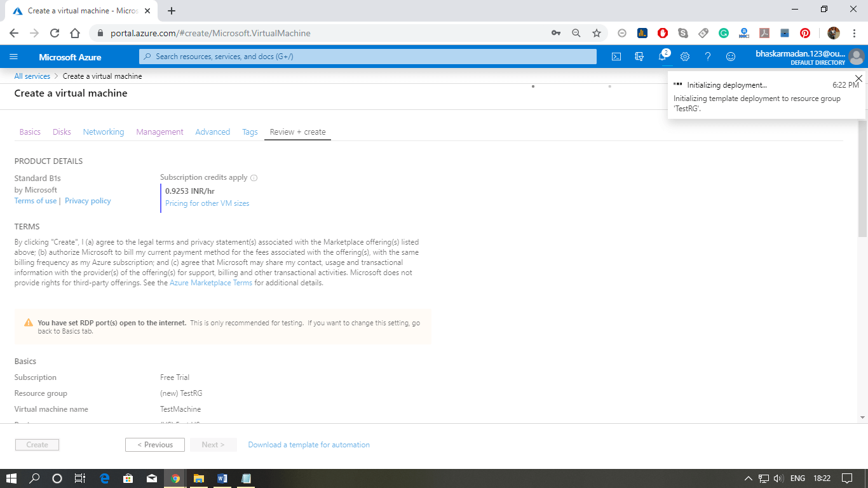Click the Previous button

click(154, 444)
